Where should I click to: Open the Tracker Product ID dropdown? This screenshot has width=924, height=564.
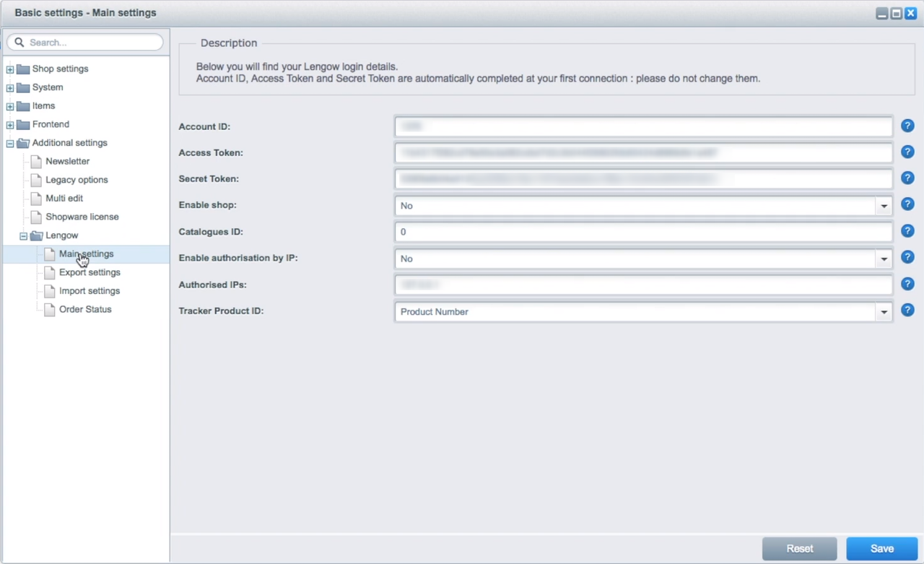click(x=884, y=312)
